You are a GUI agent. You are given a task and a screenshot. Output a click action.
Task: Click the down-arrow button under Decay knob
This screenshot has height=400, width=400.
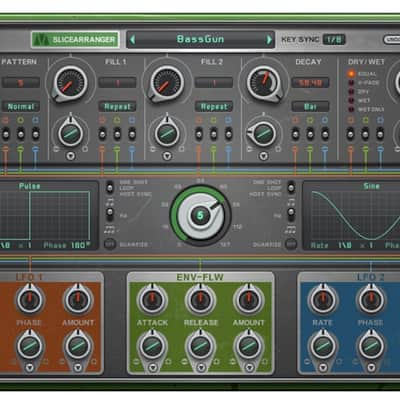coord(264,156)
